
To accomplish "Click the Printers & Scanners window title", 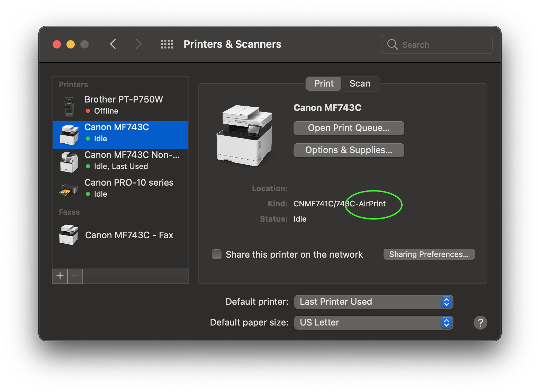I will (232, 44).
